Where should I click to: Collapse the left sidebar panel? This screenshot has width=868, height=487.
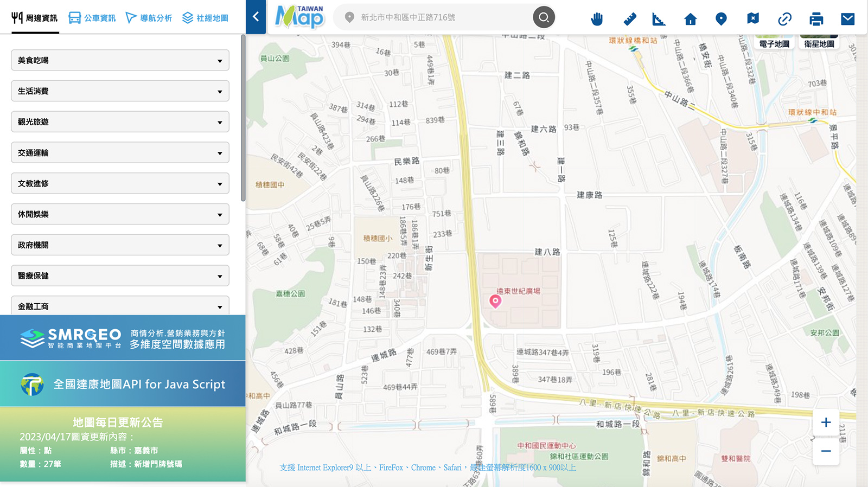tap(256, 17)
